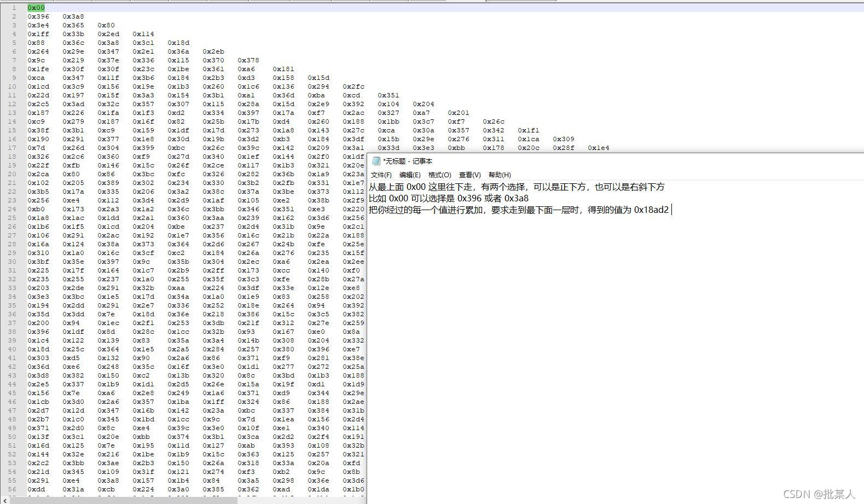
Task: Click value 0x1e4 on line 17
Action: coord(599,148)
